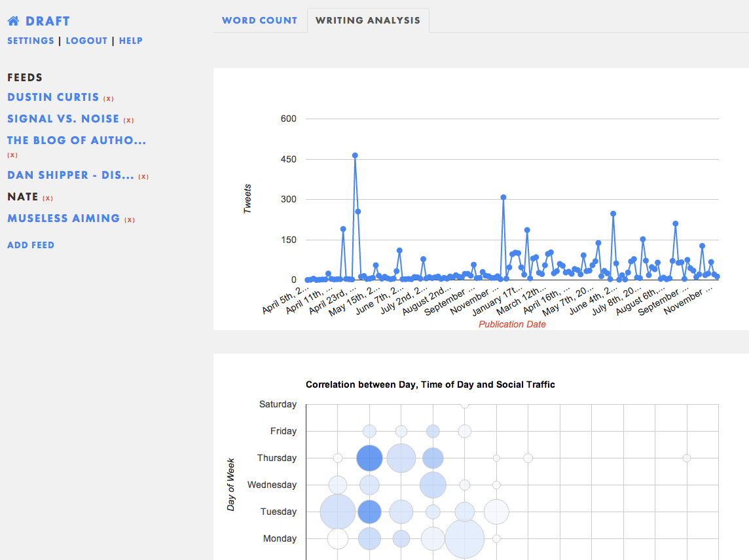Viewport: 749px width, 560px height.
Task: Open the Draft home link
Action: click(47, 21)
